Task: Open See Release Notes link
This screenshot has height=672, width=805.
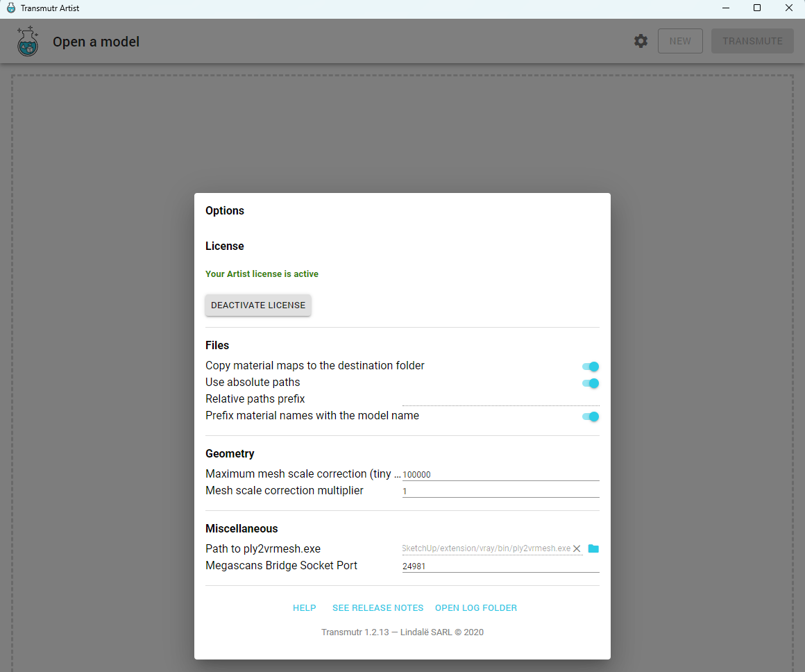Action: coord(378,607)
